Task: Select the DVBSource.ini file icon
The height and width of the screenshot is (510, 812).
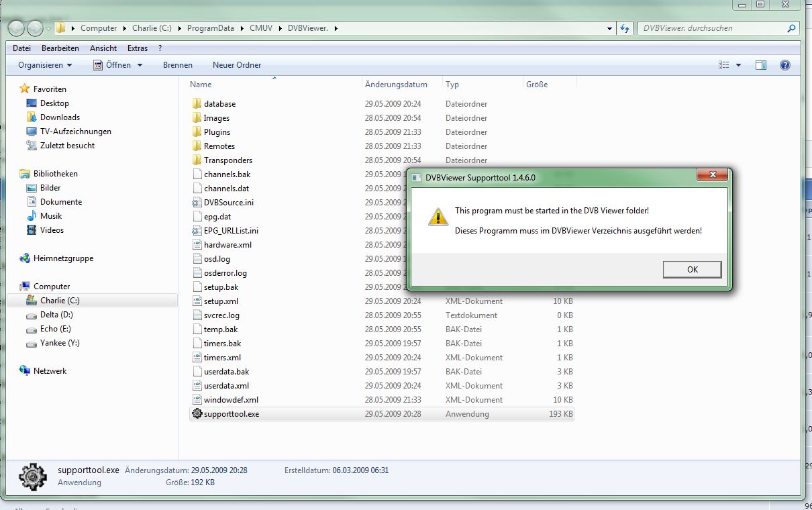Action: point(197,203)
